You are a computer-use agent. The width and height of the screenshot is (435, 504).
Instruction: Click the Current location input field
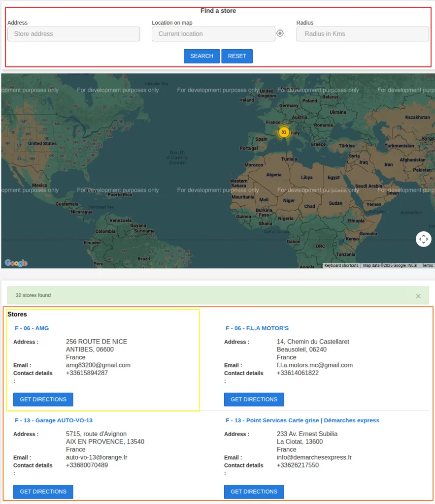pos(212,33)
